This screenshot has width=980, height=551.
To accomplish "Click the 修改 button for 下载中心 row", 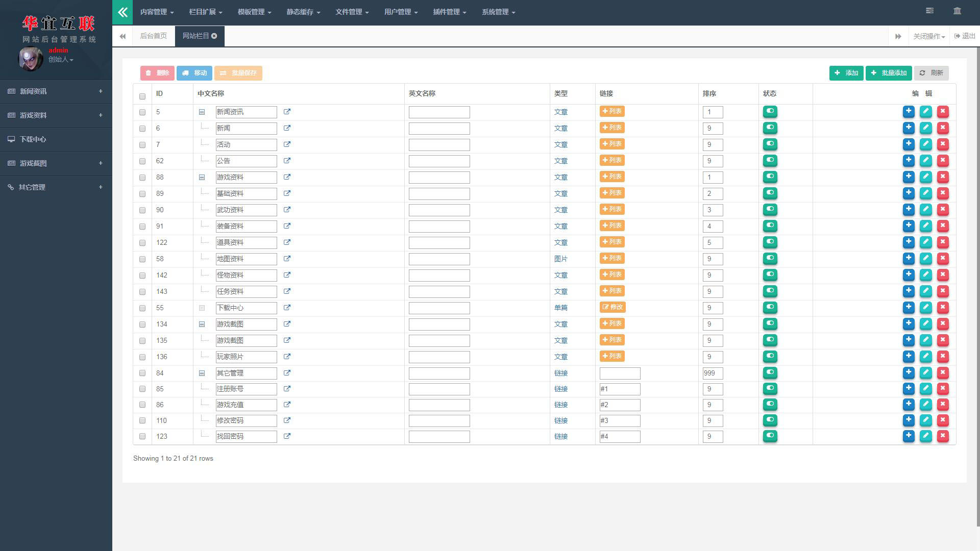I will point(612,307).
